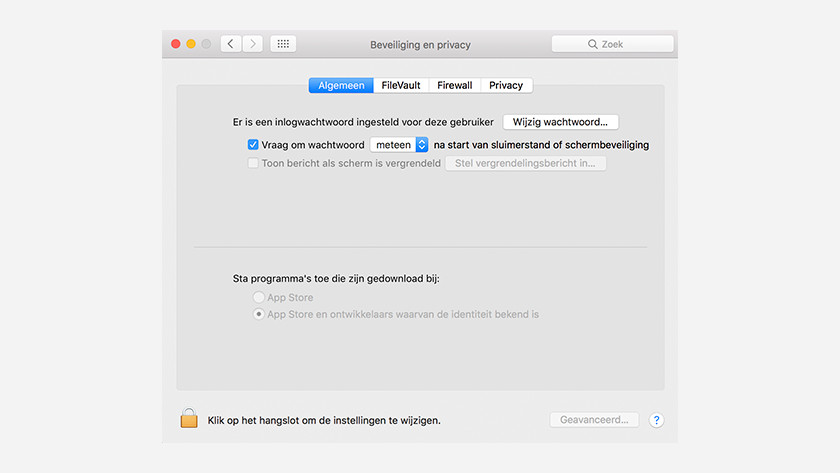
Task: Click the padlock to unlock settings
Action: coord(189,418)
